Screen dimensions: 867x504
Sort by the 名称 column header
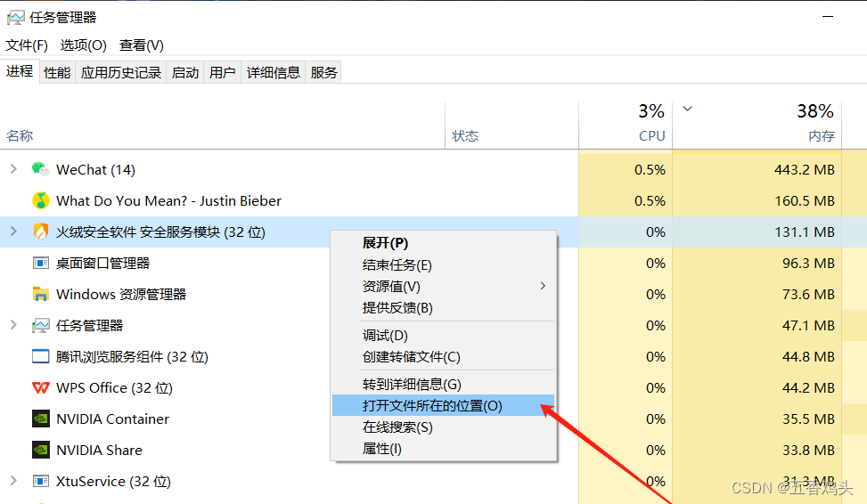222,126
